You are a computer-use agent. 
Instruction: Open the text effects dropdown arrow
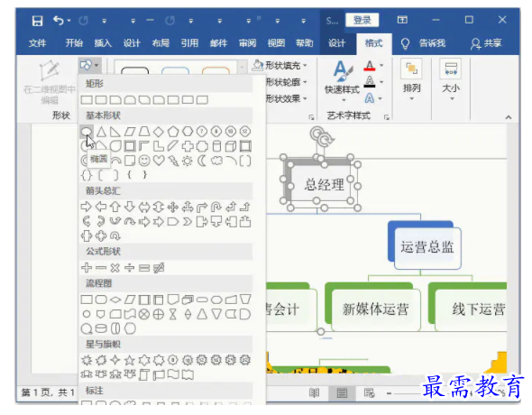pyautogui.click(x=381, y=98)
